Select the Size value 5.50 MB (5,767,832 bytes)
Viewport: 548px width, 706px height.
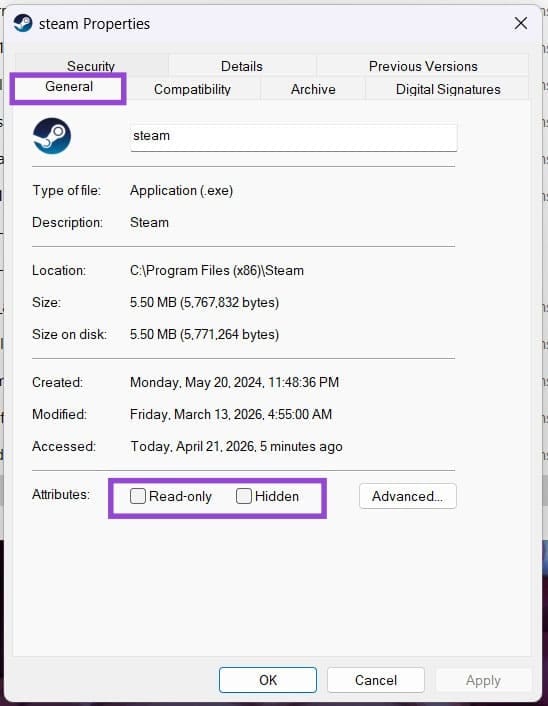tap(204, 302)
